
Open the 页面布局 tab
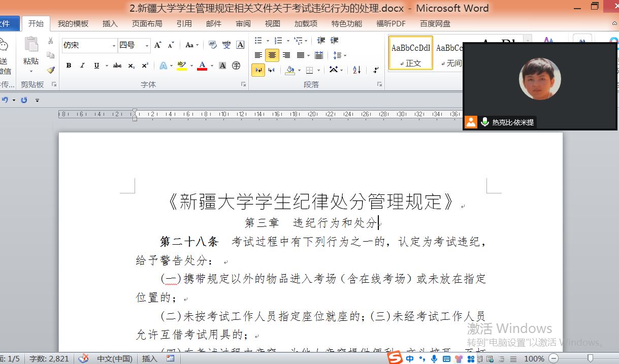pos(147,23)
